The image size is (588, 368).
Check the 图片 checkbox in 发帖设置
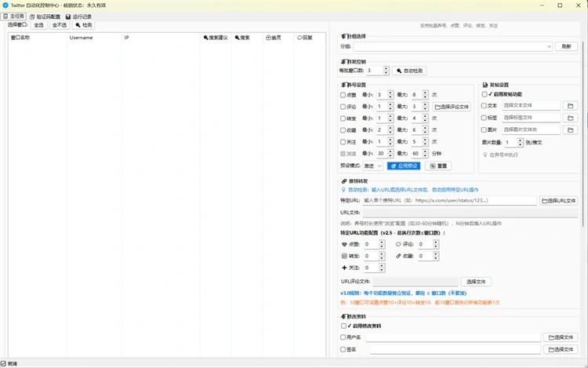(x=484, y=129)
